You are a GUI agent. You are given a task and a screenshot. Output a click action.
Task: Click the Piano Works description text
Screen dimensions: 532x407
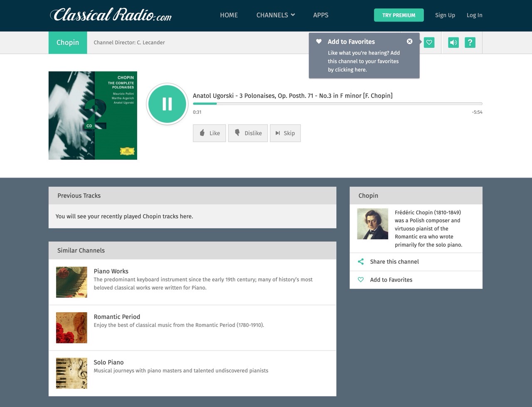coord(203,284)
